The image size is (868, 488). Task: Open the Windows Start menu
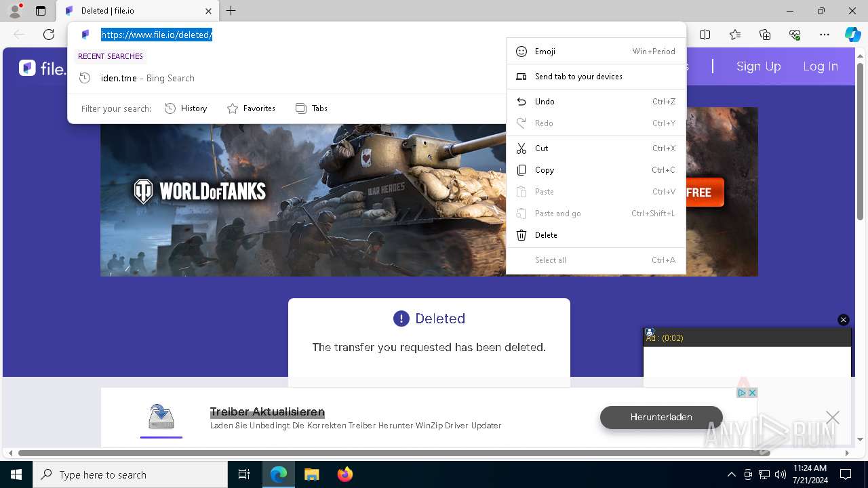[16, 474]
